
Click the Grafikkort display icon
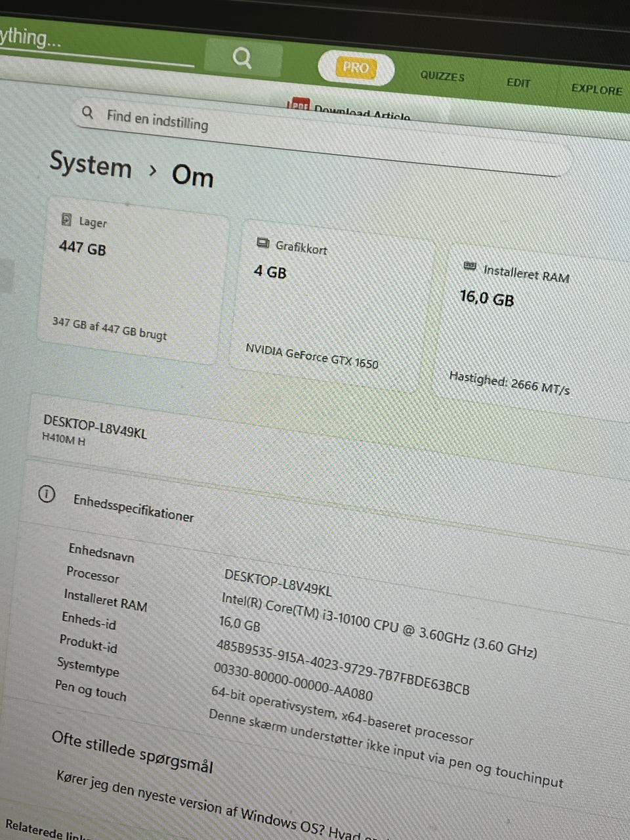262,243
